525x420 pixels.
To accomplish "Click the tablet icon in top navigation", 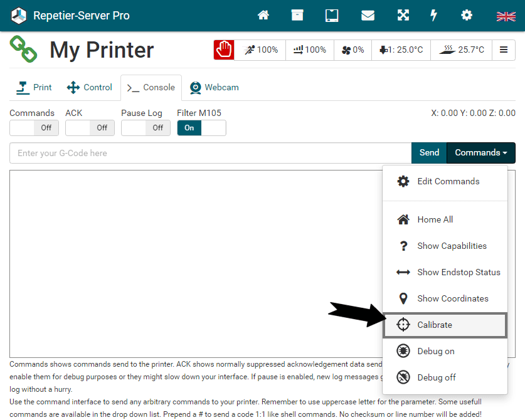I will pos(332,16).
